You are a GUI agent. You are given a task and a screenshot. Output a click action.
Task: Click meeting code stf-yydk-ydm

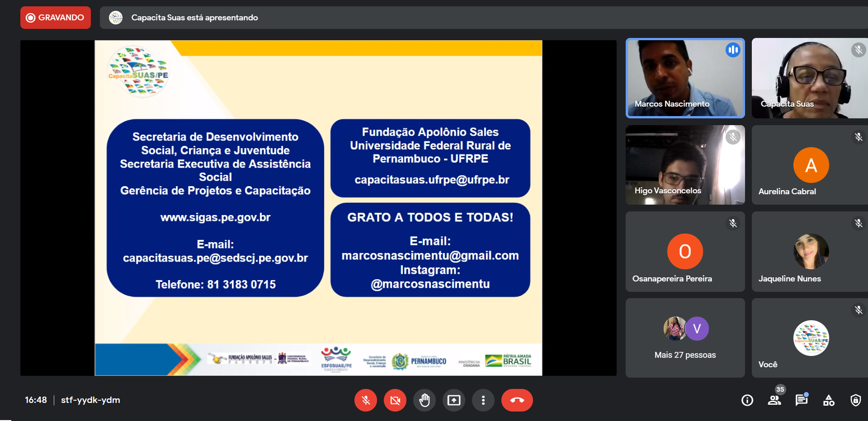(90, 400)
